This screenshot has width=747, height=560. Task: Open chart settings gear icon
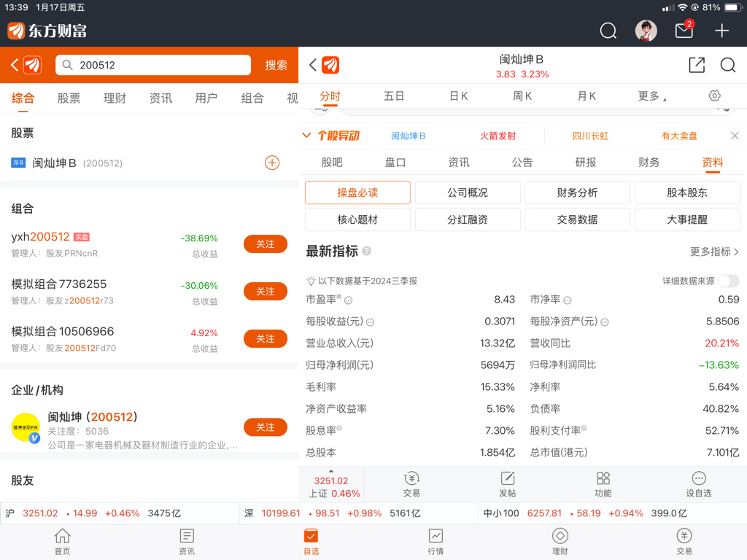pyautogui.click(x=714, y=96)
